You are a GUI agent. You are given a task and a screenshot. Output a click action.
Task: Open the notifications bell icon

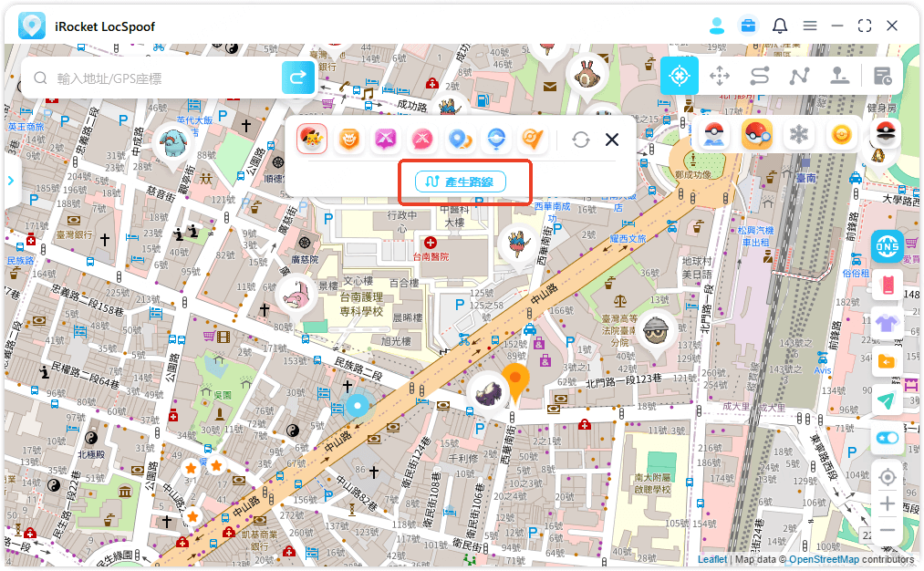coord(780,26)
